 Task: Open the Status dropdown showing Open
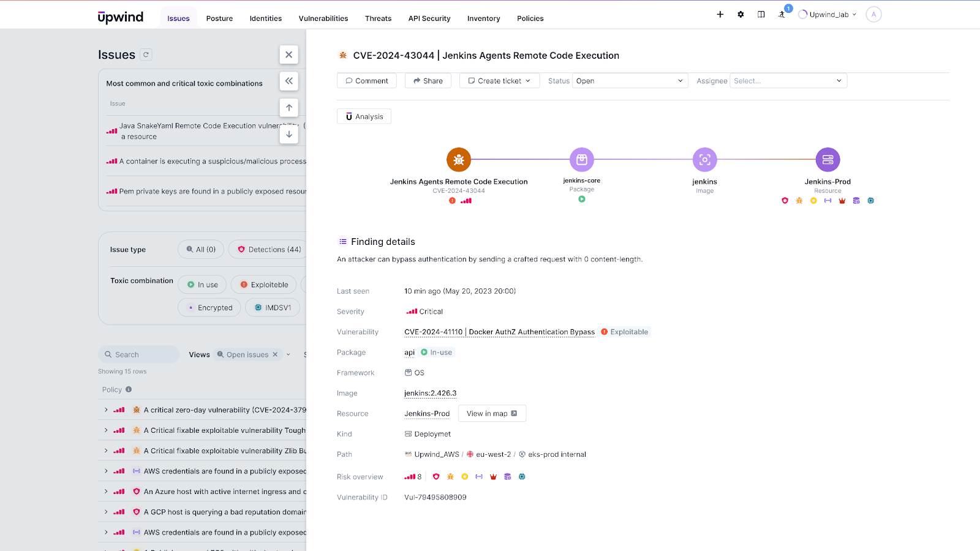tap(629, 80)
